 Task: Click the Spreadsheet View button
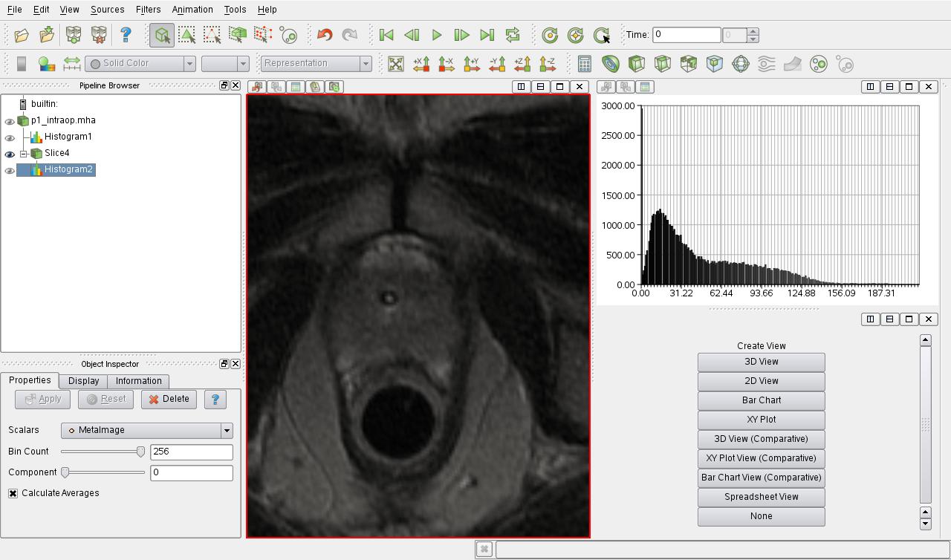tap(761, 497)
